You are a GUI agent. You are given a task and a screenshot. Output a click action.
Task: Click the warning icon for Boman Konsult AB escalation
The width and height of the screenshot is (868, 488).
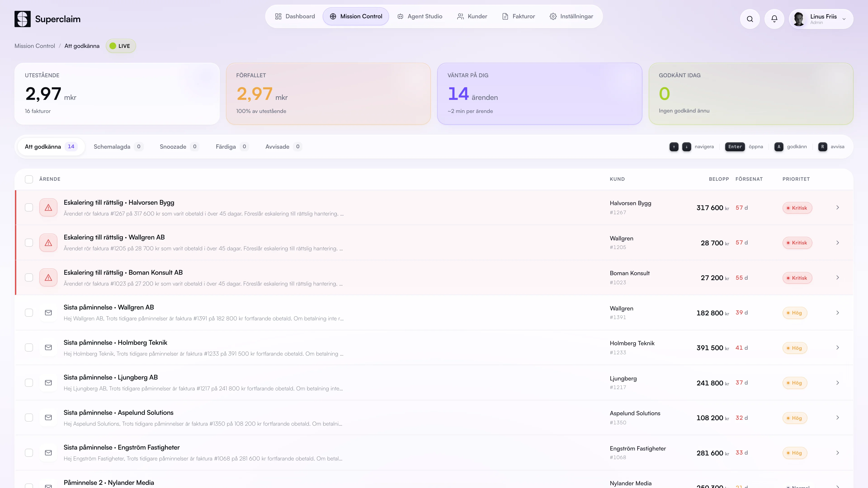pyautogui.click(x=49, y=277)
